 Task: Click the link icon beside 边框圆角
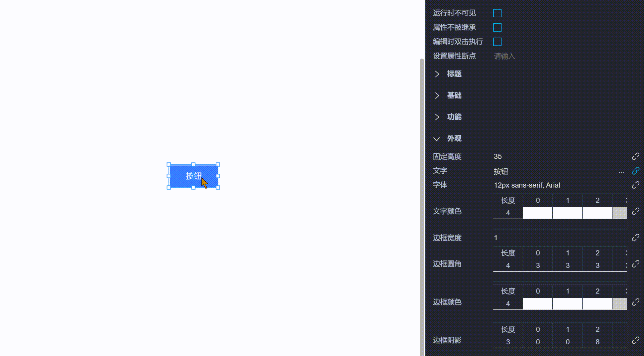636,264
